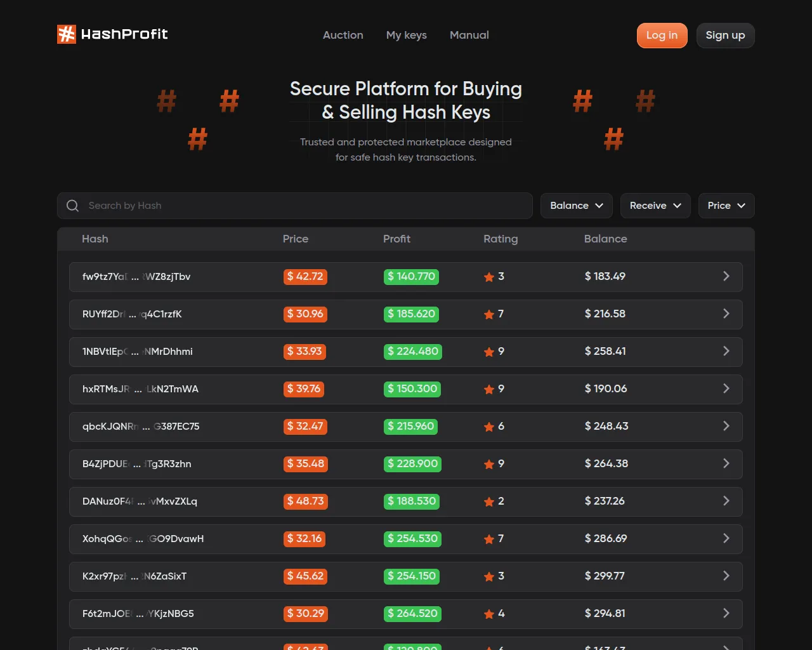Open the My keys menu item
The width and height of the screenshot is (812, 650).
[406, 35]
